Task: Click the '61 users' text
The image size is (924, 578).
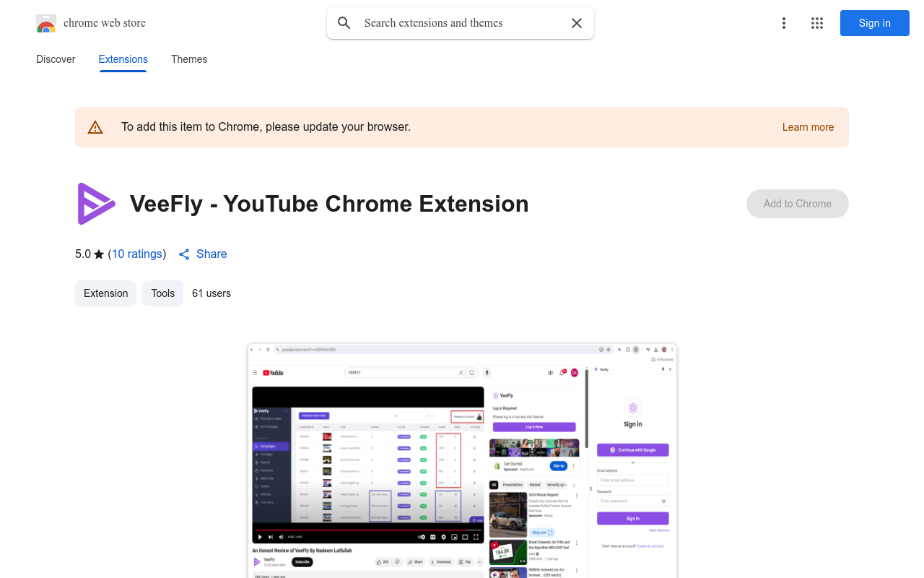Action: (212, 293)
